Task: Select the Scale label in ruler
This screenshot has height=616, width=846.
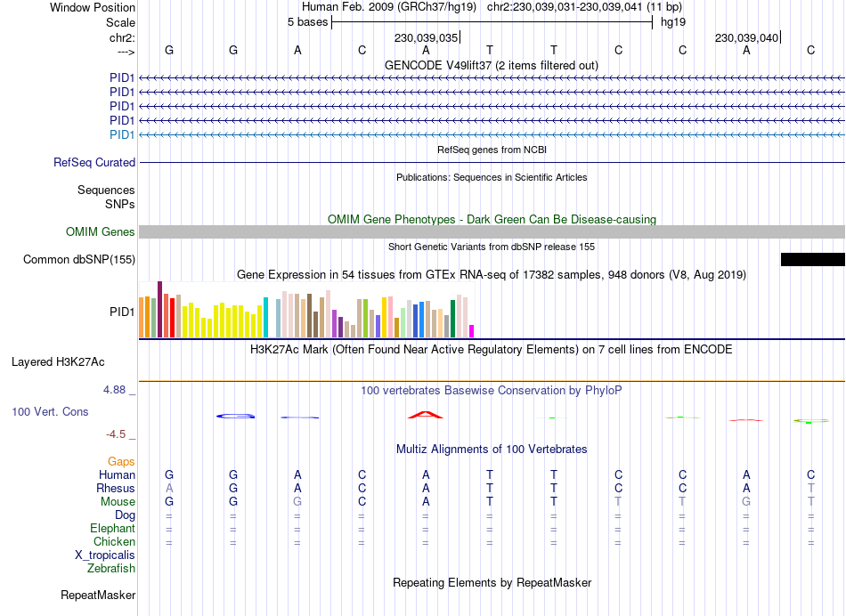Action: 120,22
